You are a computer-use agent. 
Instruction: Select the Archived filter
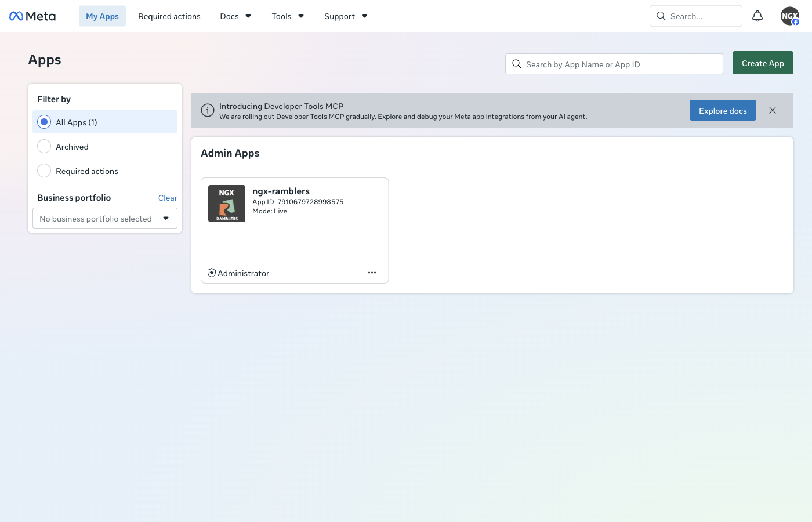point(105,146)
